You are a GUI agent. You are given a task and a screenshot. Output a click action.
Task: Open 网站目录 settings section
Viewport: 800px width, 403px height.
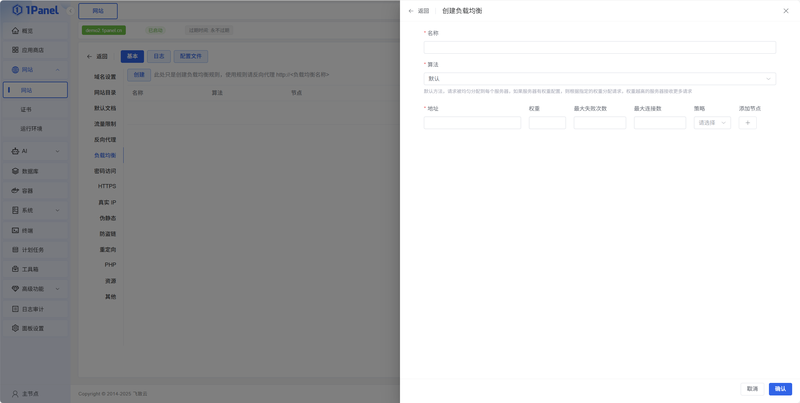click(105, 92)
